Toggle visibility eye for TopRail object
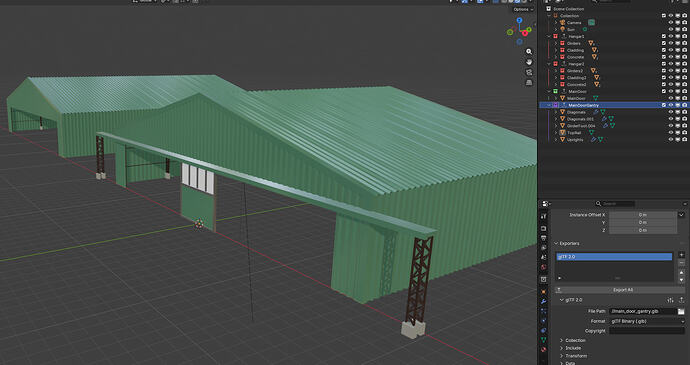This screenshot has height=365, width=690. click(671, 133)
